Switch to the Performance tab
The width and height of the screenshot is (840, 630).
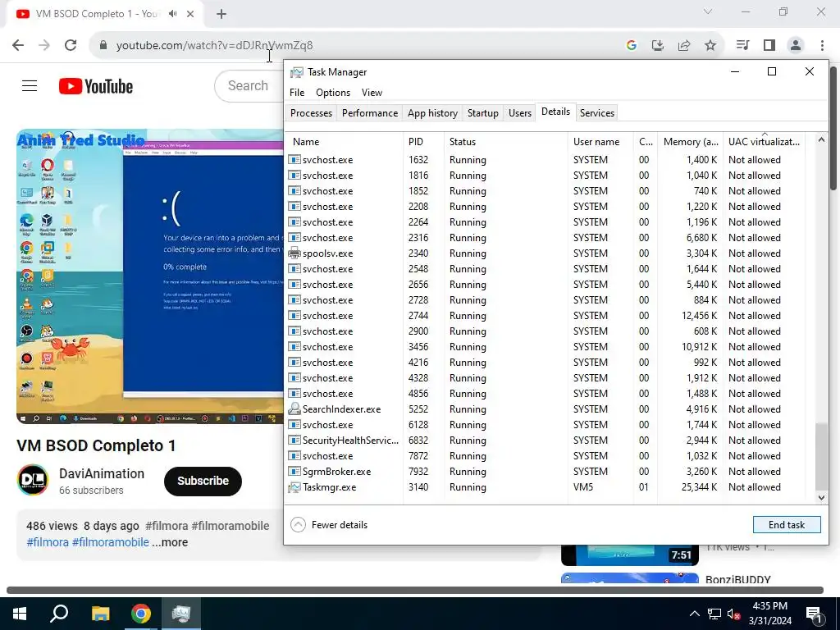[x=370, y=113]
